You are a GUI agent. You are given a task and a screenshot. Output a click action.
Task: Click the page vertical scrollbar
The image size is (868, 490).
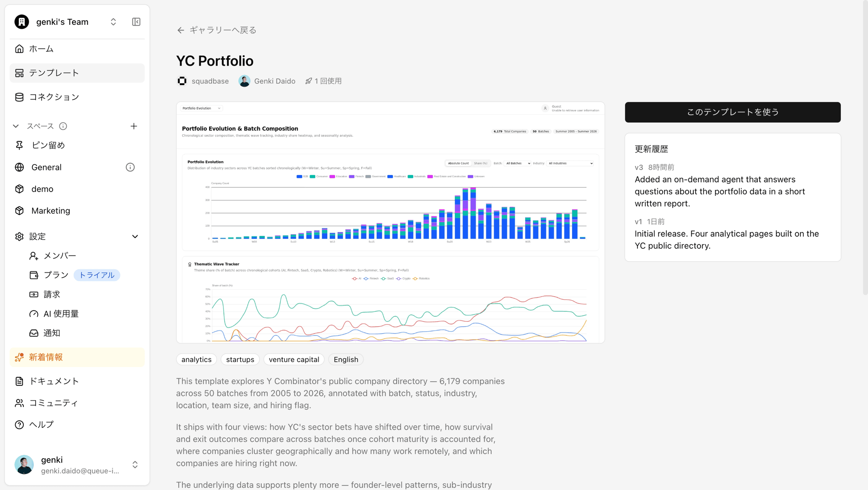865,148
